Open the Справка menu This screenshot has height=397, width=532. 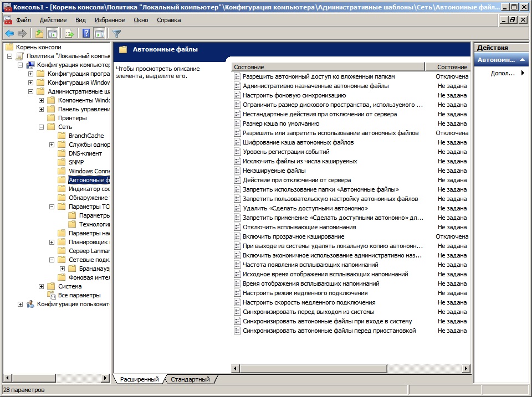tap(168, 20)
